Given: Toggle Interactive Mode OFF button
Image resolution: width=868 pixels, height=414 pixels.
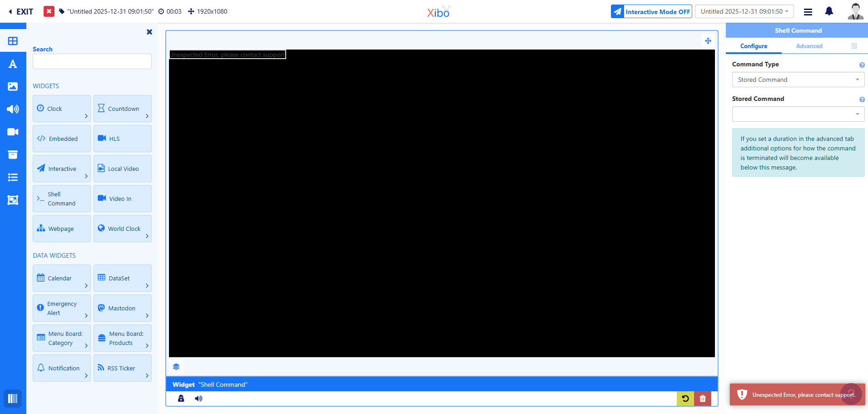Looking at the screenshot, I should pos(651,12).
